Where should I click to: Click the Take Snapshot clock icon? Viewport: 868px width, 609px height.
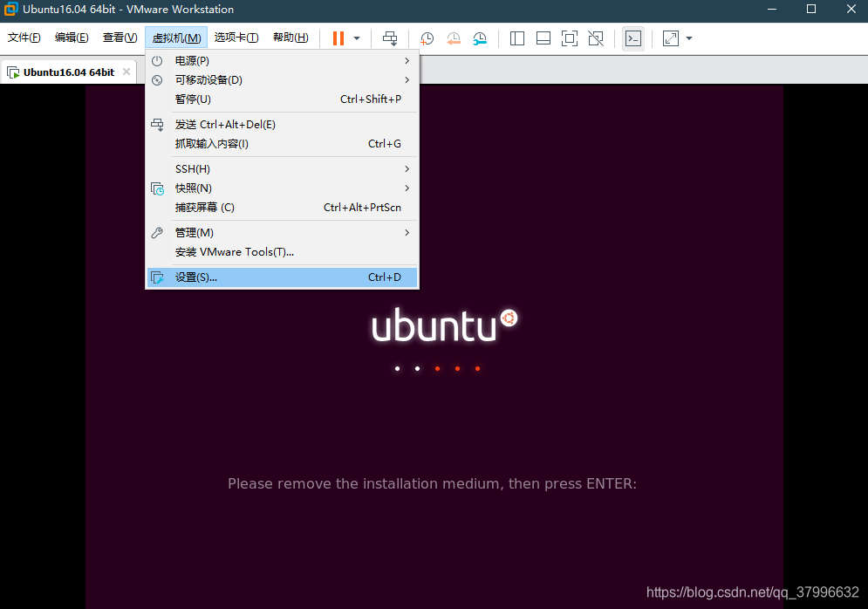click(427, 38)
